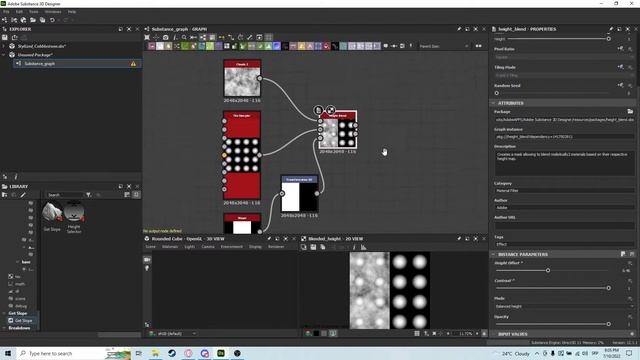Collapse the Attributes section in Properties
The image size is (640, 360).
[493, 103]
